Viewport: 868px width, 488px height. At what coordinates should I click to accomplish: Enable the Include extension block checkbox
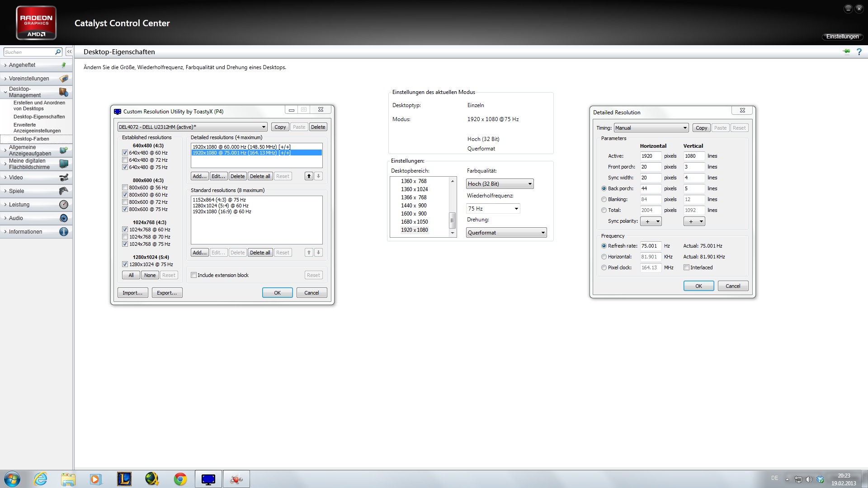pyautogui.click(x=194, y=275)
